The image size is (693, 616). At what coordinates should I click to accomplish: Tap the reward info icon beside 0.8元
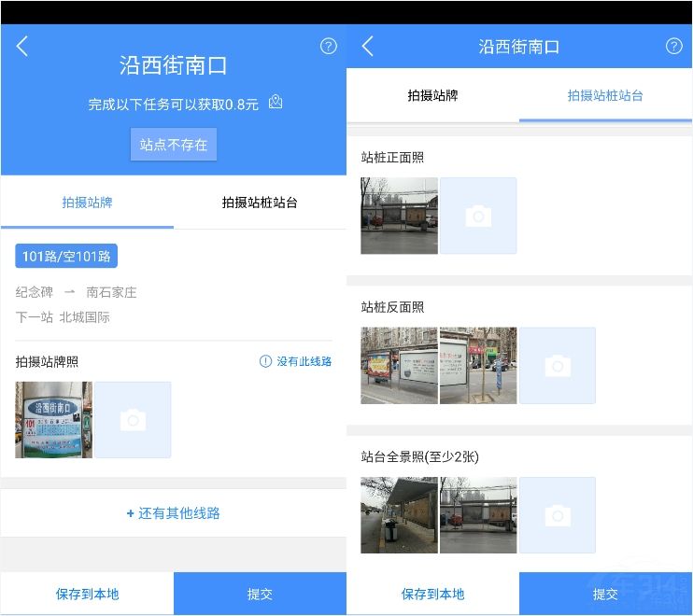(276, 103)
